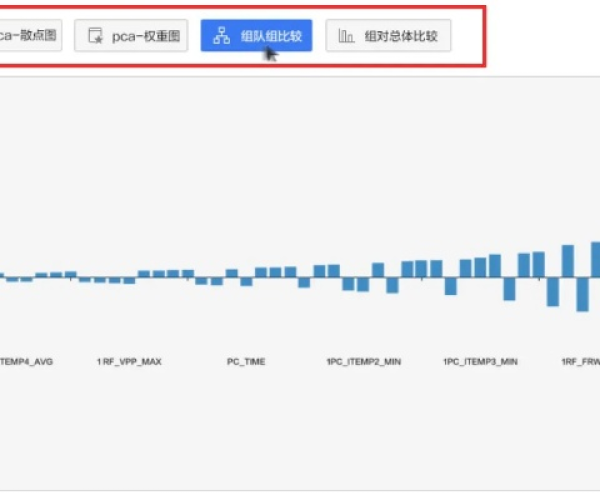Click the 1RF_FRW axis label at right
600x500 pixels.
click(580, 361)
